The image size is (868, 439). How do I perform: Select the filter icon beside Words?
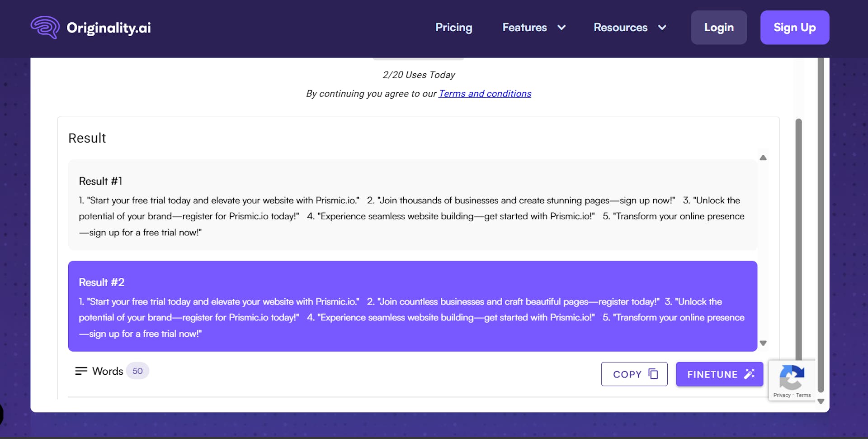tap(81, 371)
